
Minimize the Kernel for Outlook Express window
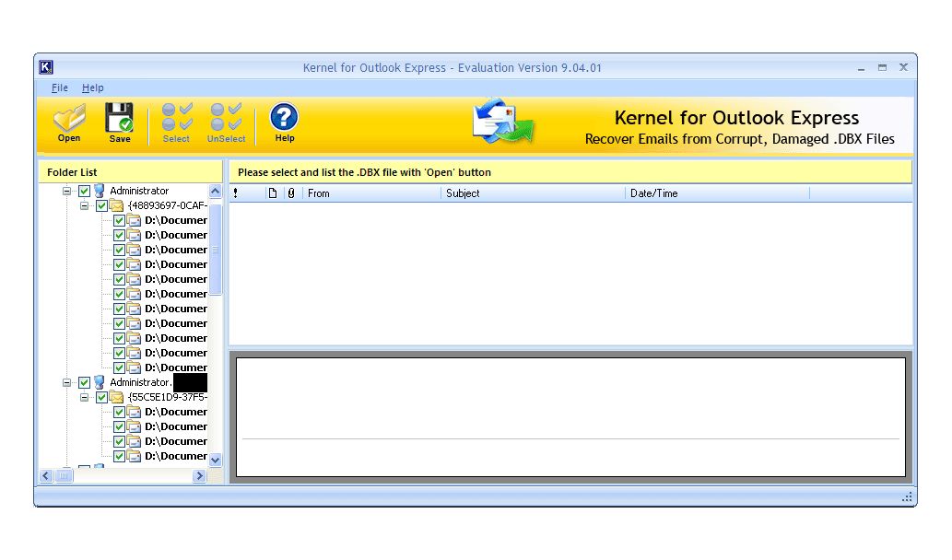click(x=861, y=68)
